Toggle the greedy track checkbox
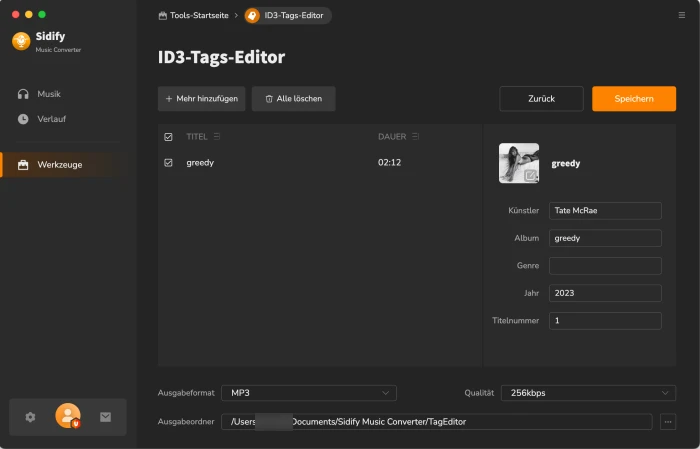Viewport: 700px width, 449px height. point(168,162)
